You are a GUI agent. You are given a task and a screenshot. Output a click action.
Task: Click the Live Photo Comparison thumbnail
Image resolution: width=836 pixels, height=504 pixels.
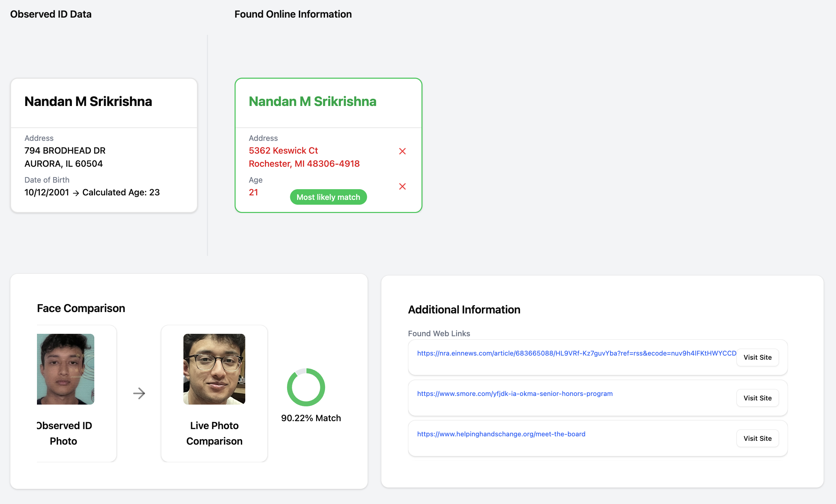click(214, 369)
